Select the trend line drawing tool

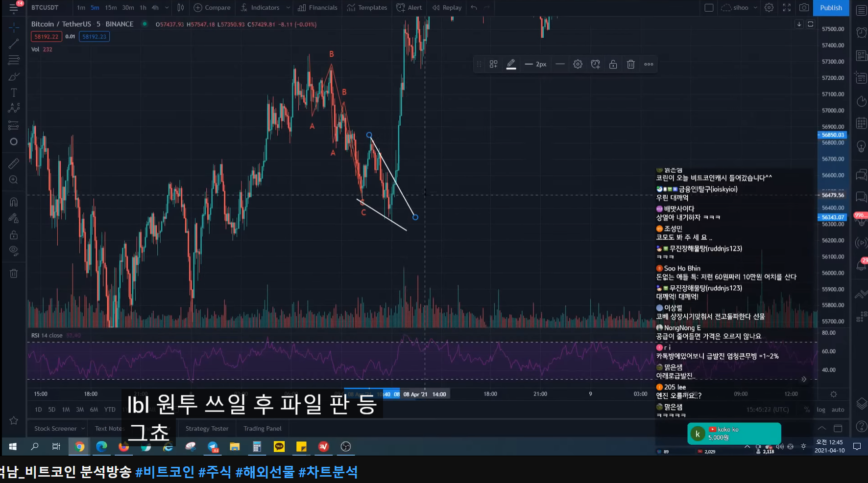14,44
